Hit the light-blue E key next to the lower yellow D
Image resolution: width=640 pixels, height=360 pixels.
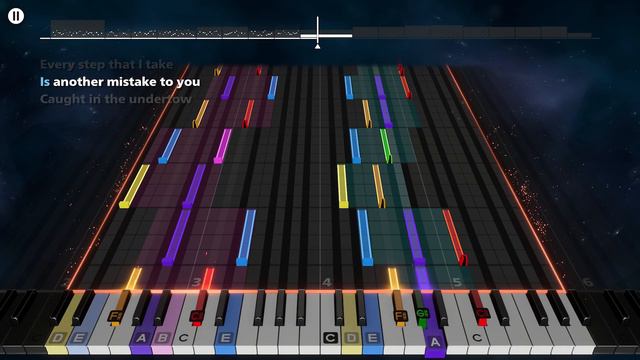[78, 339]
